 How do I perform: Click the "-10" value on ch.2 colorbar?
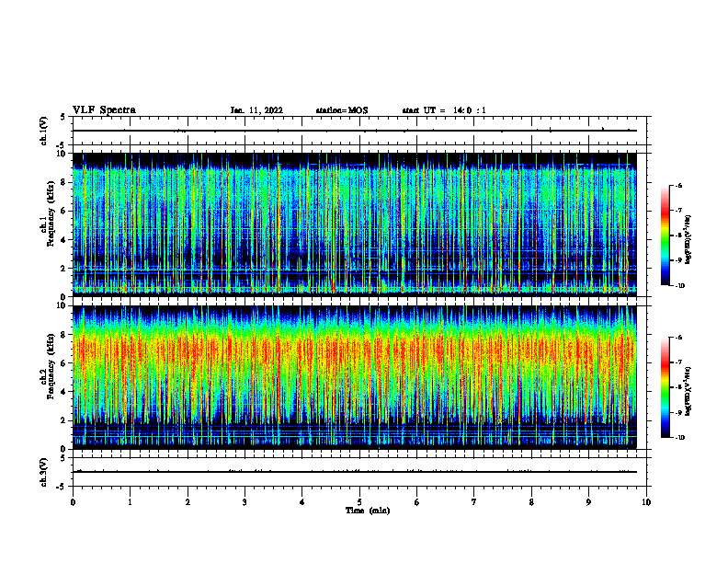pos(679,438)
